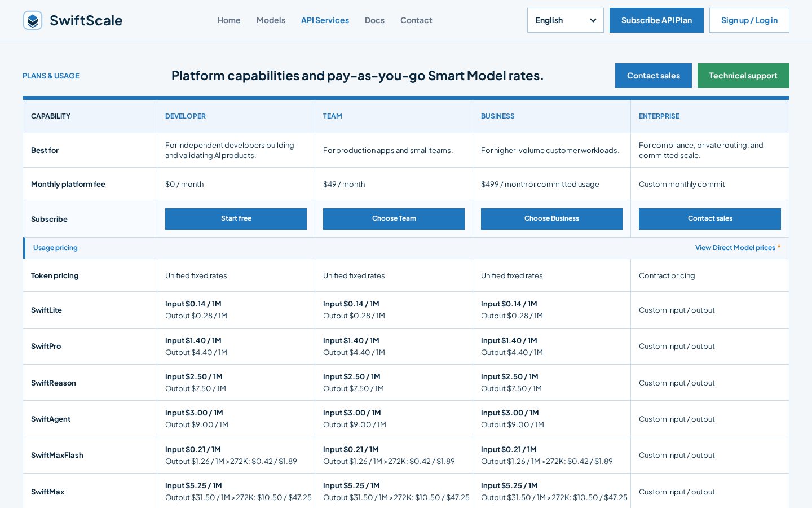
Task: Click the SwiftAgent row label
Action: (x=51, y=419)
